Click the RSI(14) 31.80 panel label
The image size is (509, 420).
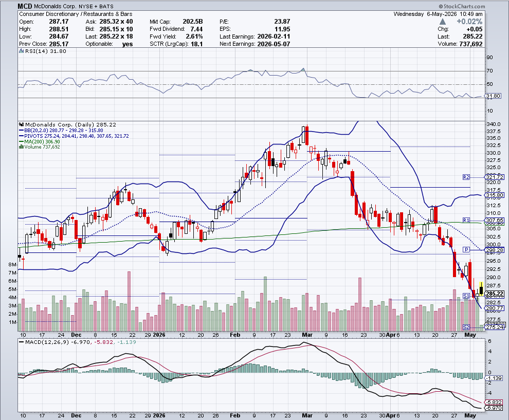[45, 51]
